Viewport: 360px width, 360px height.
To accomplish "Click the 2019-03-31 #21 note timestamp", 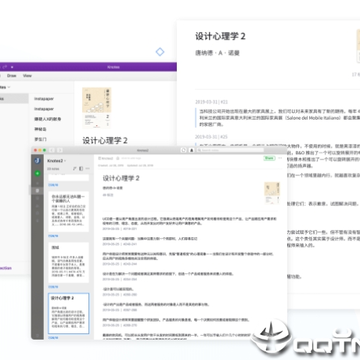I will (211, 102).
